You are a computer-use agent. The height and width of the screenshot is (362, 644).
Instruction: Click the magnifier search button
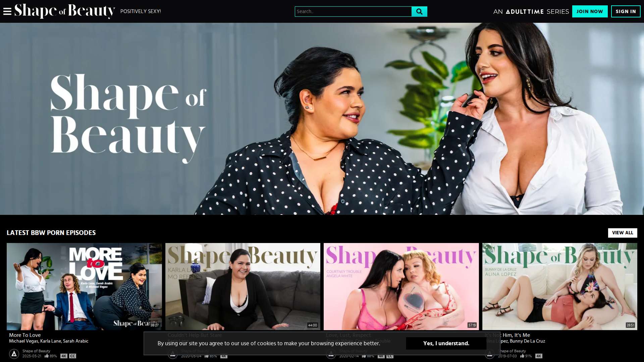tap(419, 11)
